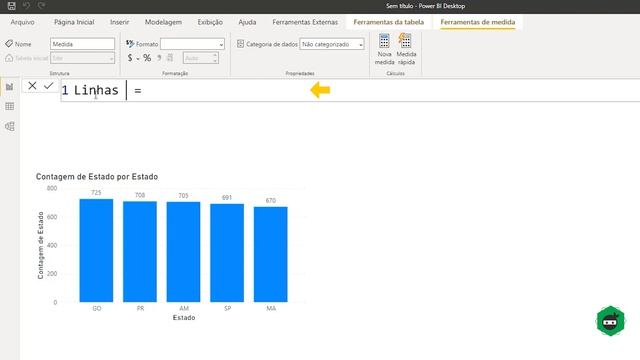Open the Arquivo menu
This screenshot has height=360, width=640.
point(22,22)
